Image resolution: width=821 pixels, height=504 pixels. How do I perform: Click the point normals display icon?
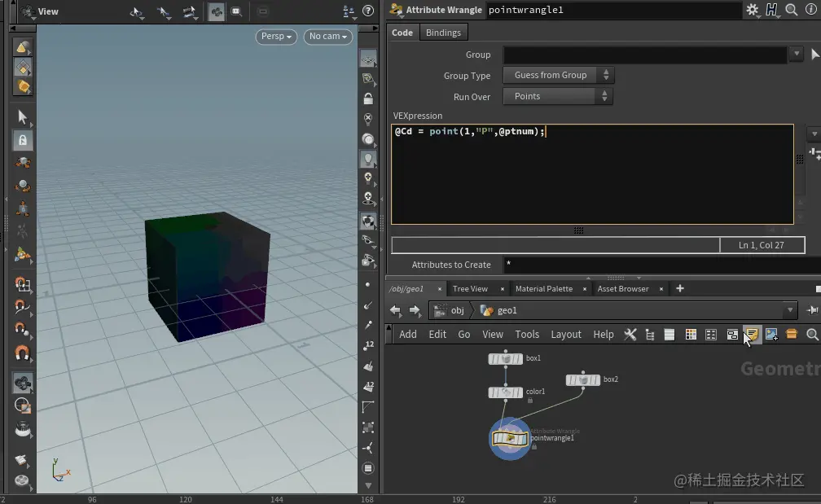click(x=368, y=305)
